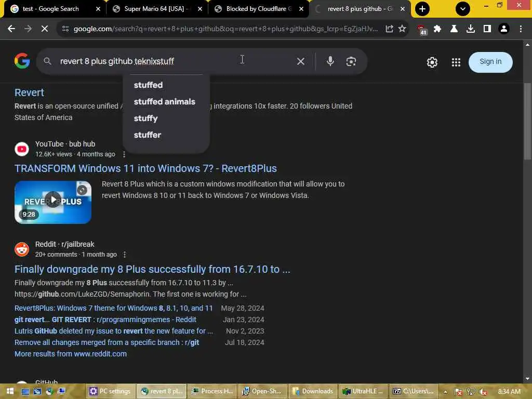
Task: Open the Windows Start button
Action: point(10,391)
